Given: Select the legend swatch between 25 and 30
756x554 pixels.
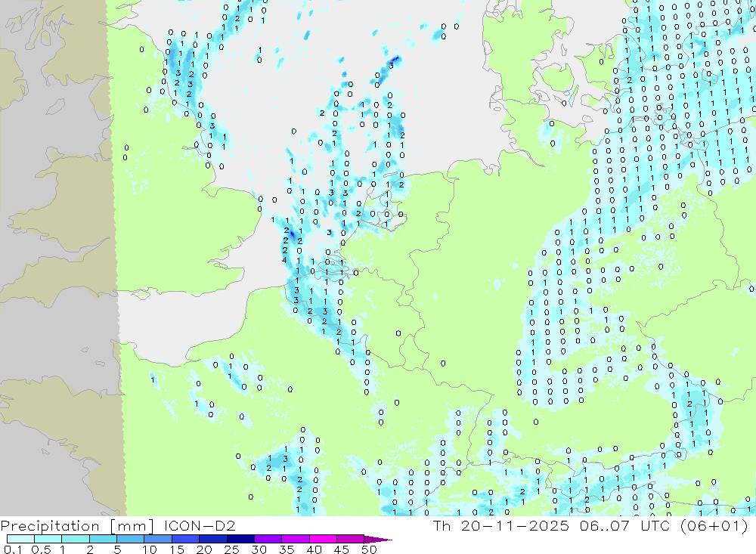Looking at the screenshot, I should click(240, 539).
